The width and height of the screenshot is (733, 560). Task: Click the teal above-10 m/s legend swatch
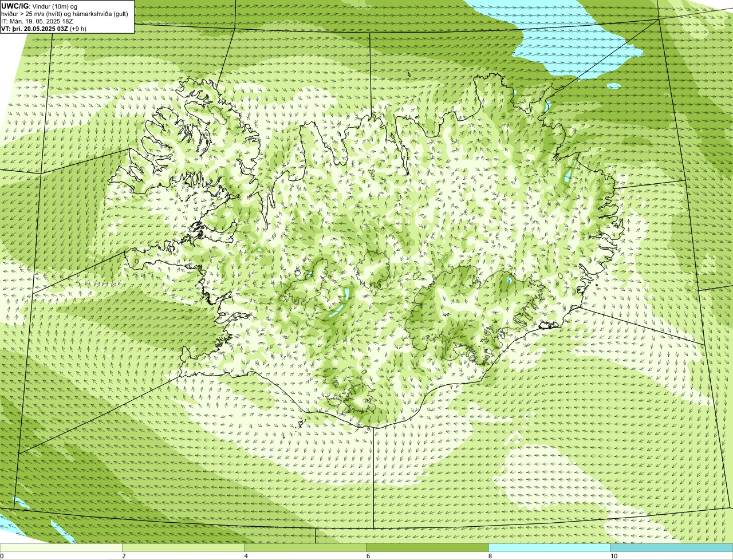tap(672, 548)
